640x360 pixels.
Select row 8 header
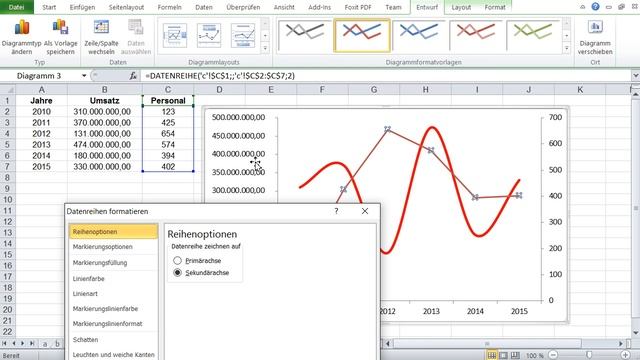pos(7,178)
